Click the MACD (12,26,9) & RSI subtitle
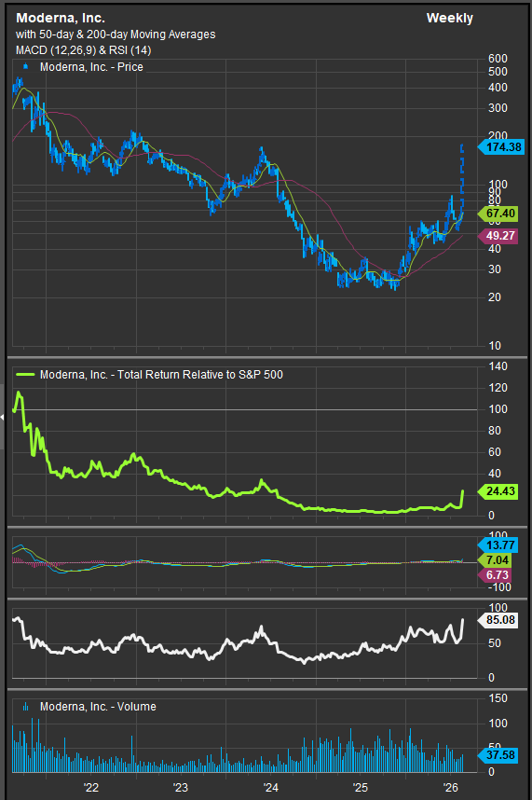 (x=84, y=50)
